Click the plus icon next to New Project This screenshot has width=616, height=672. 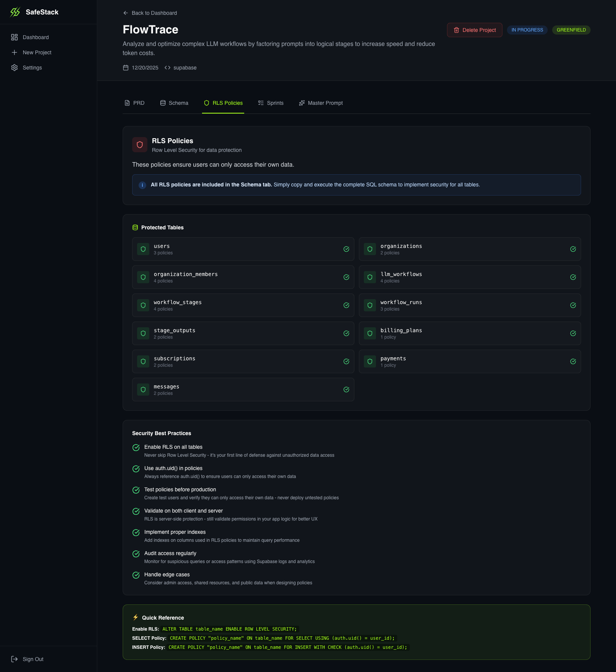tap(14, 52)
